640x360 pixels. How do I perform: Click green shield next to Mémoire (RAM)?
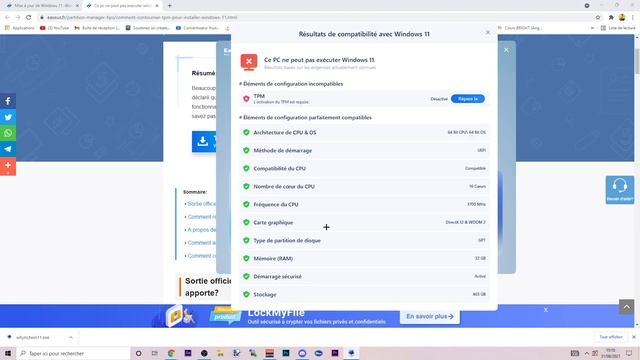point(246,258)
